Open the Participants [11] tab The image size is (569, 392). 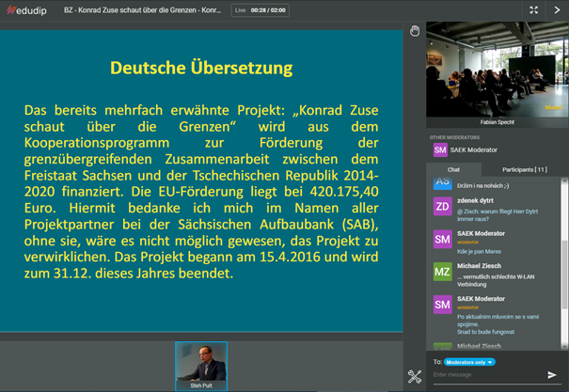tap(525, 169)
